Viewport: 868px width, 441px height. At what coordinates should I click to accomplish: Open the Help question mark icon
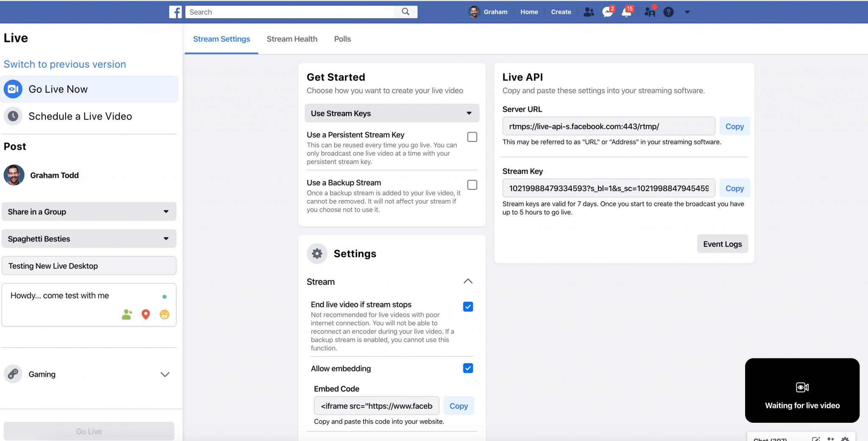tap(669, 12)
